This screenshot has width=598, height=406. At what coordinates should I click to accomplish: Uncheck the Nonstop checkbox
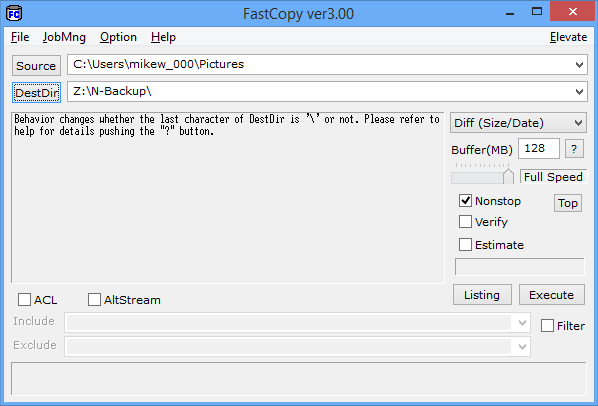(465, 201)
